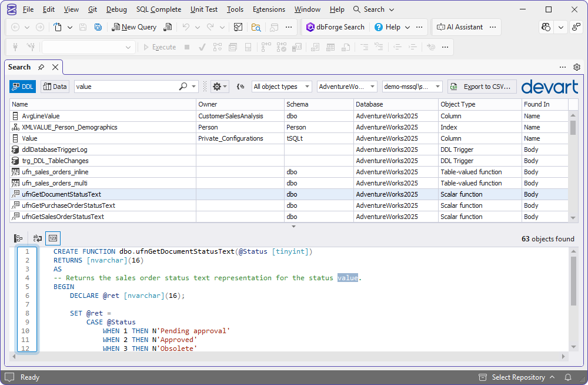This screenshot has height=385, width=588.
Task: Click the navigate back arrow icon
Action: pos(15,27)
